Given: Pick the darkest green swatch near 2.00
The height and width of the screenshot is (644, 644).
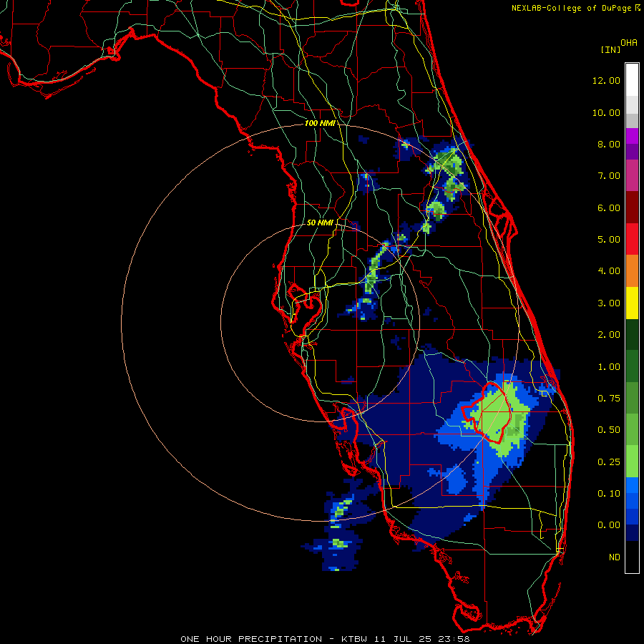Looking at the screenshot, I should (632, 334).
